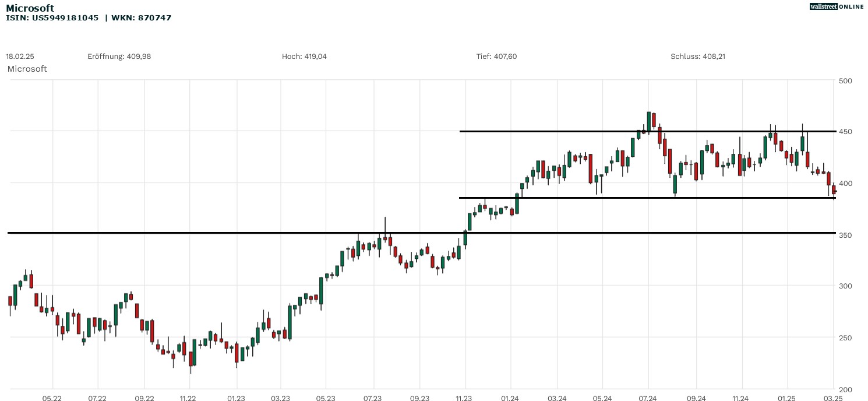
Task: Click the 500 price axis label
Action: click(845, 80)
